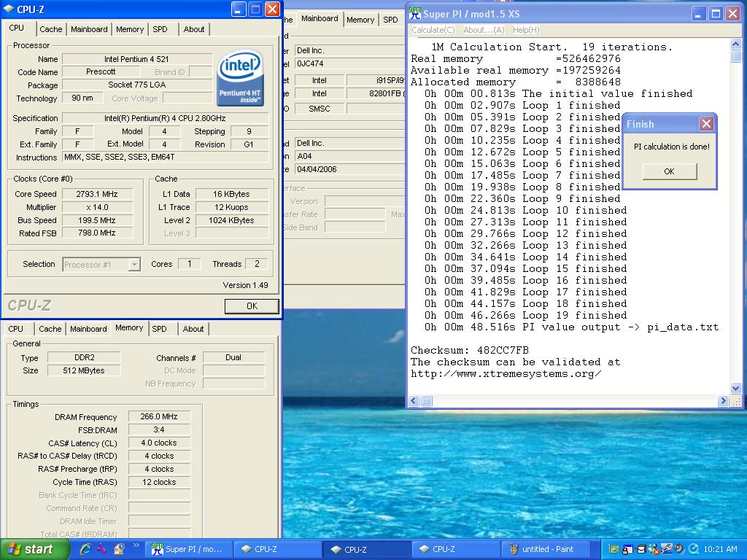
Task: Open the About...(A) menu in Super PI
Action: point(484,29)
